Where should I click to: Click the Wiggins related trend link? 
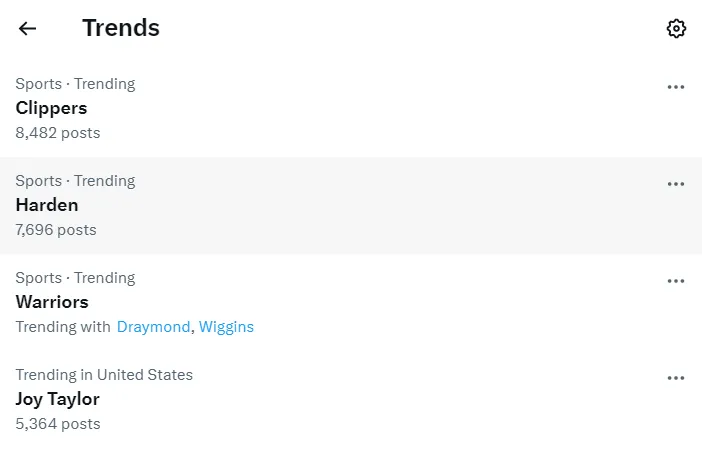(x=226, y=327)
